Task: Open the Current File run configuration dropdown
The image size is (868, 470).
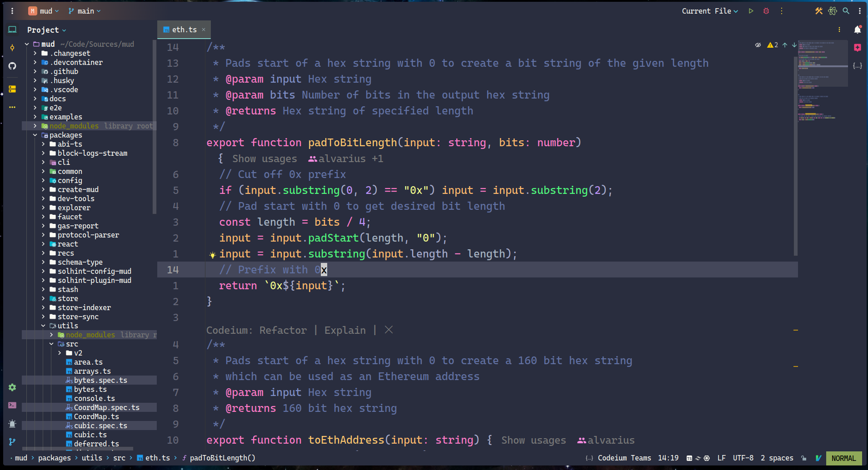Action: point(710,10)
